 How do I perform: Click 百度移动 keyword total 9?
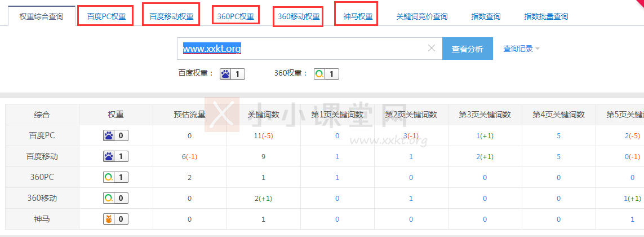tap(263, 157)
